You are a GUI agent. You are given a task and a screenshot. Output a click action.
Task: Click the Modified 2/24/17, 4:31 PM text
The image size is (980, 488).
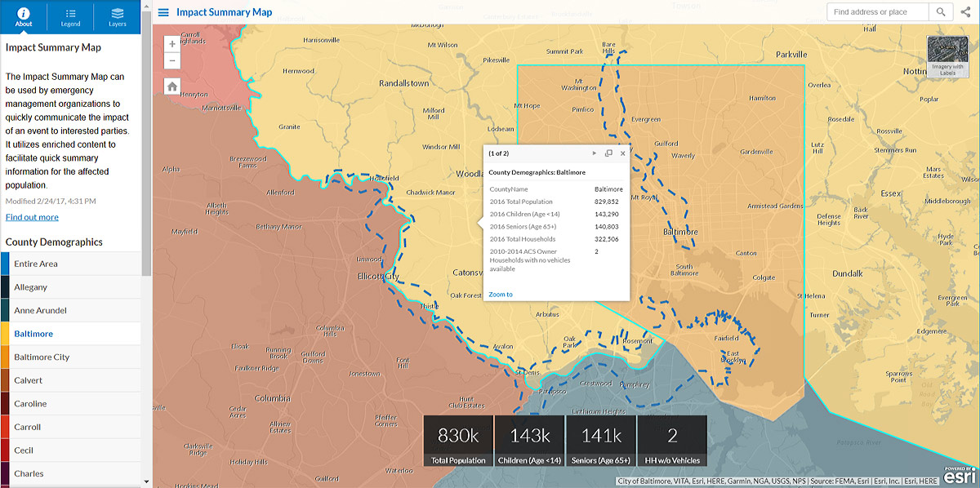[51, 201]
